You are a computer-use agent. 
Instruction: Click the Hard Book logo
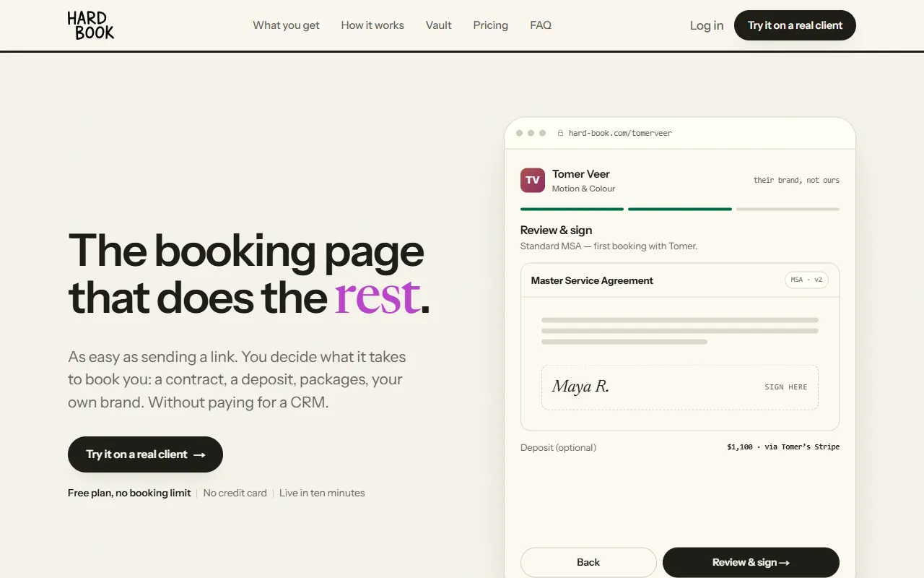coord(91,25)
